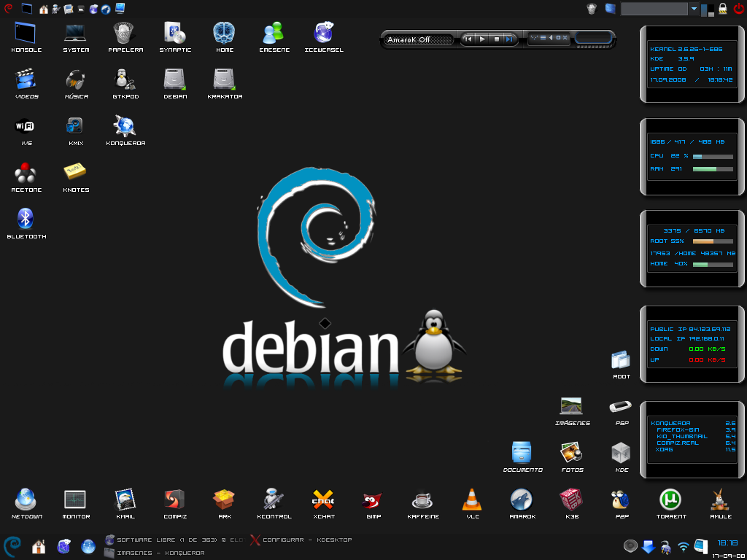Open the Documento folder icon

click(522, 452)
